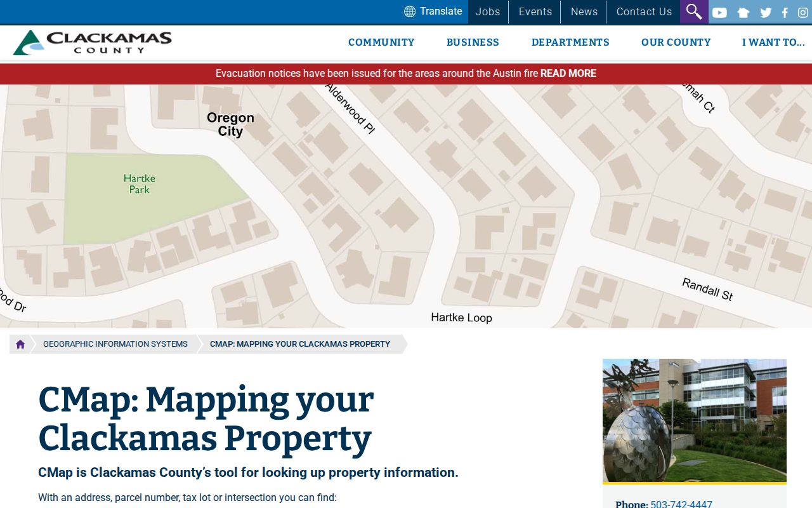The height and width of the screenshot is (508, 812).
Task: Click READ MORE in the evacuation banner
Action: pos(568,74)
